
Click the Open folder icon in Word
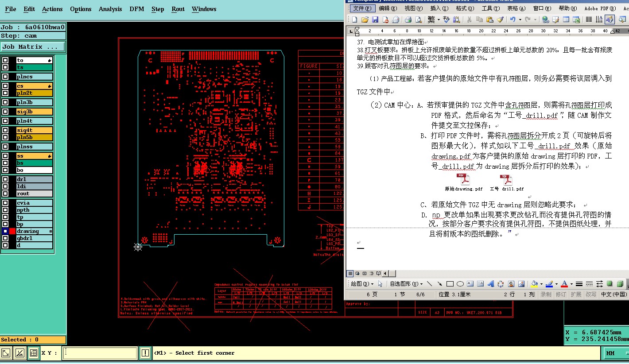(x=365, y=19)
